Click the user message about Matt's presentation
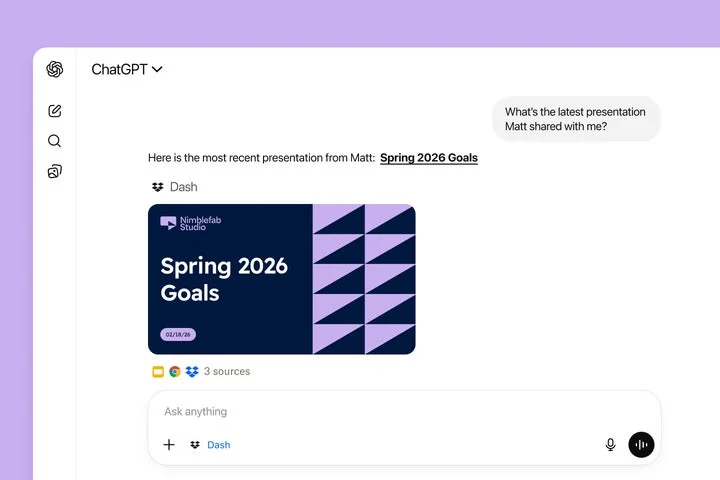Image resolution: width=720 pixels, height=480 pixels. [576, 119]
